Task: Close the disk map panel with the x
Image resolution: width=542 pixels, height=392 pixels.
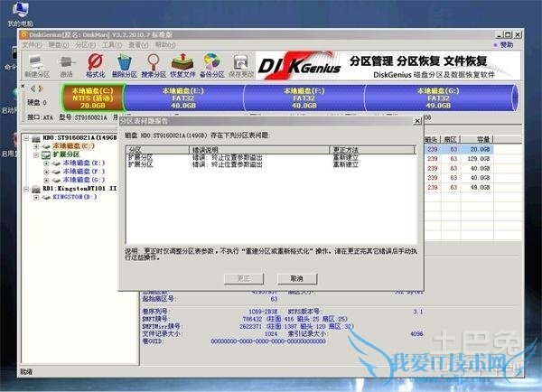Action: (x=23, y=86)
